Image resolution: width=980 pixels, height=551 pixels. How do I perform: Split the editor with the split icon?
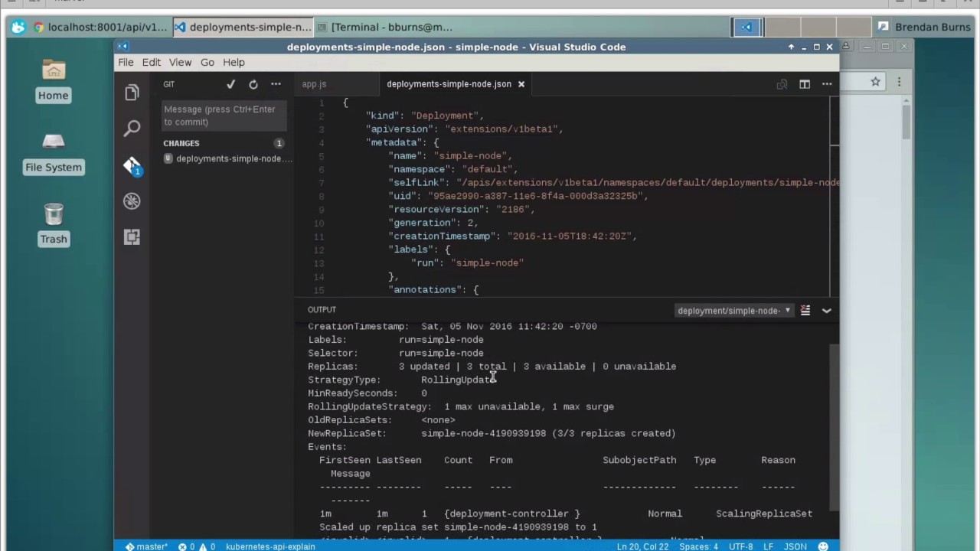[x=805, y=84]
